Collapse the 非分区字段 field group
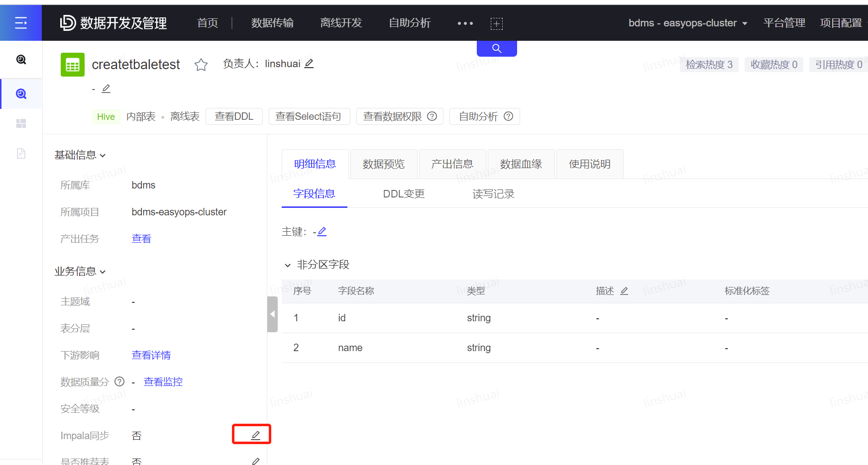 click(x=288, y=265)
